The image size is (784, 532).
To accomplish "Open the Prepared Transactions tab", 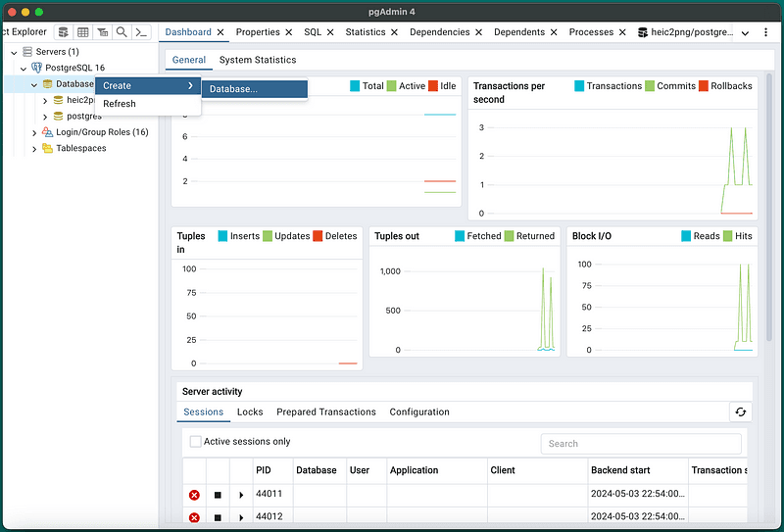I will click(326, 412).
